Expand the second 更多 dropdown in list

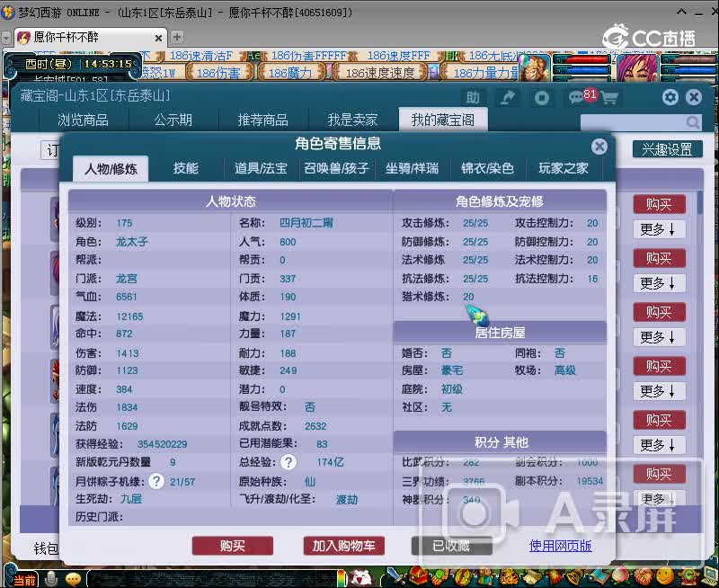tap(658, 283)
